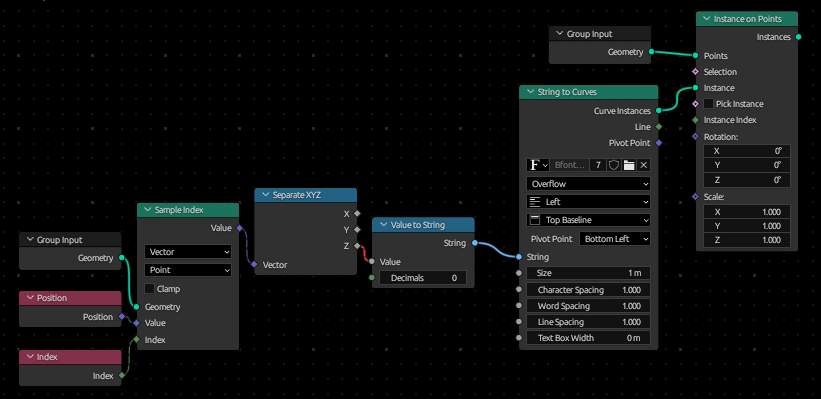Enable the Pick Instance checkbox

[708, 104]
